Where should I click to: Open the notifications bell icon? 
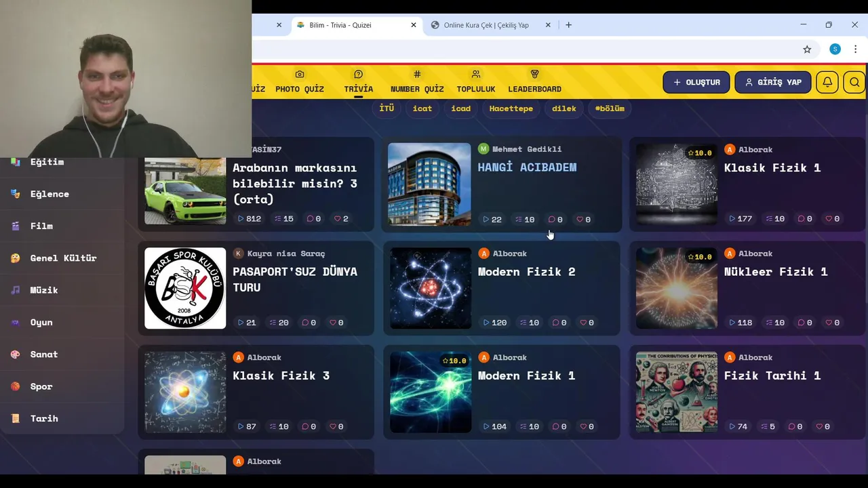827,82
